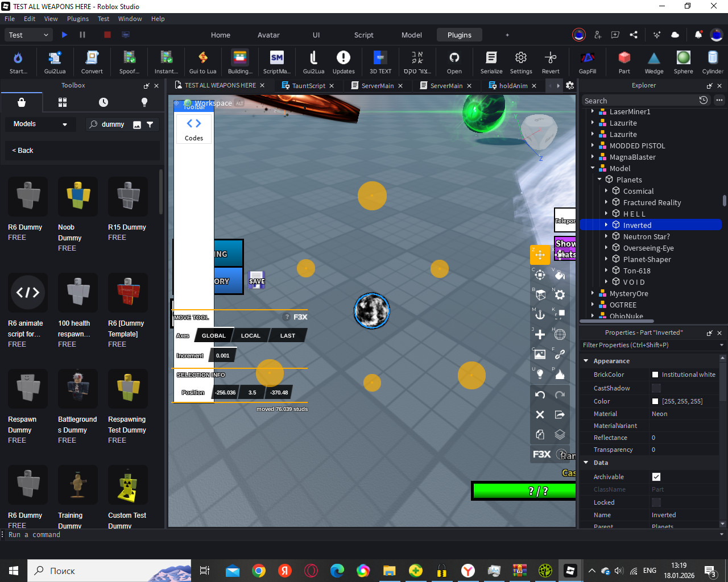The width and height of the screenshot is (728, 582).
Task: Click the Stop test button
Action: (x=107, y=35)
